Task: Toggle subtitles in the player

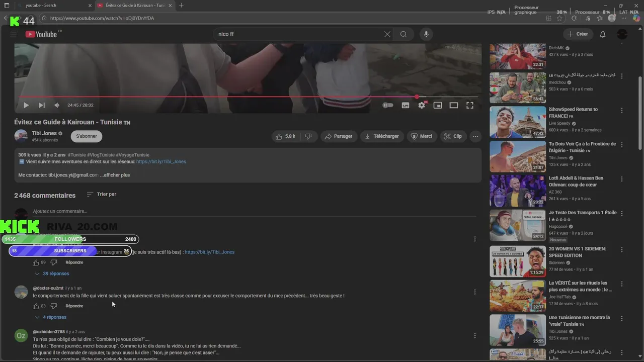Action: pos(406,105)
